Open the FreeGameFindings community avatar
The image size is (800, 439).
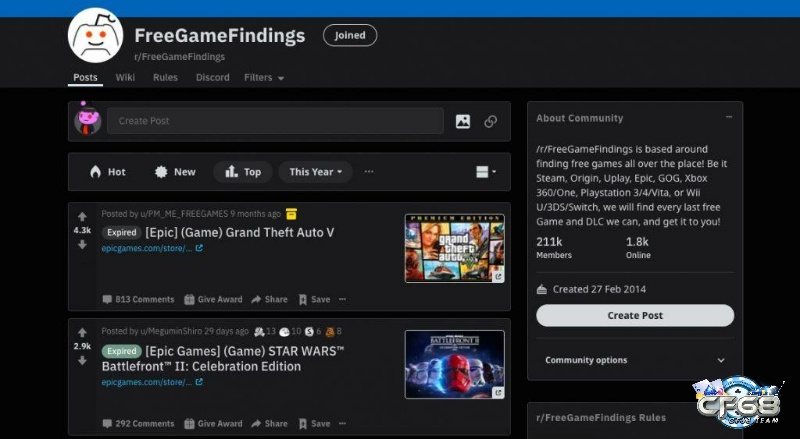pos(95,35)
